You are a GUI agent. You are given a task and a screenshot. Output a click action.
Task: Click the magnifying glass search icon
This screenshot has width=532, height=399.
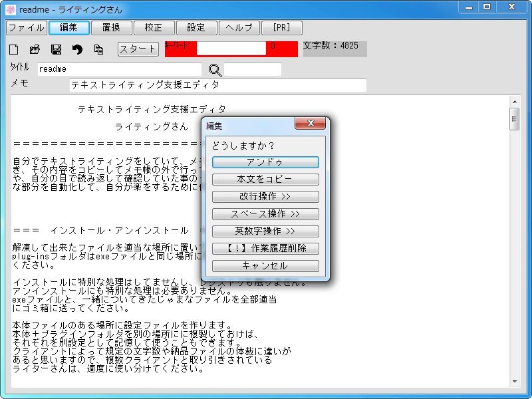[x=215, y=70]
